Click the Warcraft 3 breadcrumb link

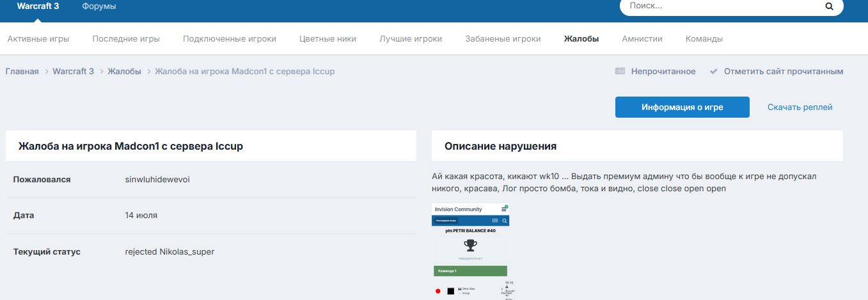pos(74,71)
